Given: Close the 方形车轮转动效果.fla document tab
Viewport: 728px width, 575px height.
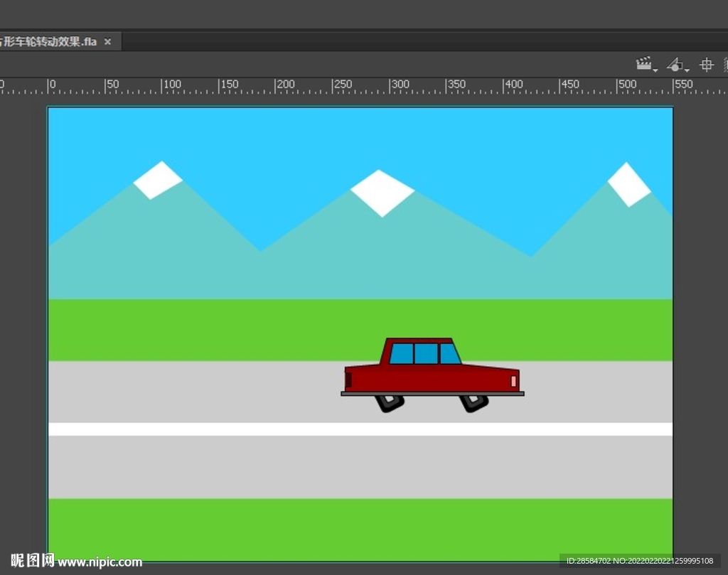Looking at the screenshot, I should 108,42.
